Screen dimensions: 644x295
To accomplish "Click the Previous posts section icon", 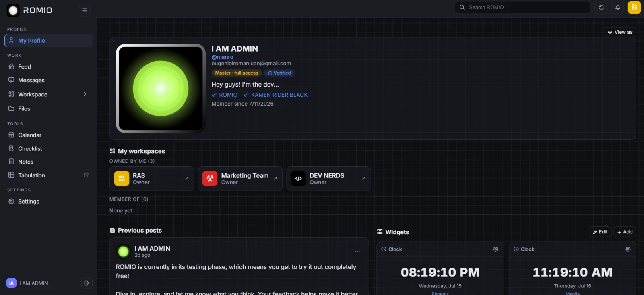I will (x=112, y=231).
